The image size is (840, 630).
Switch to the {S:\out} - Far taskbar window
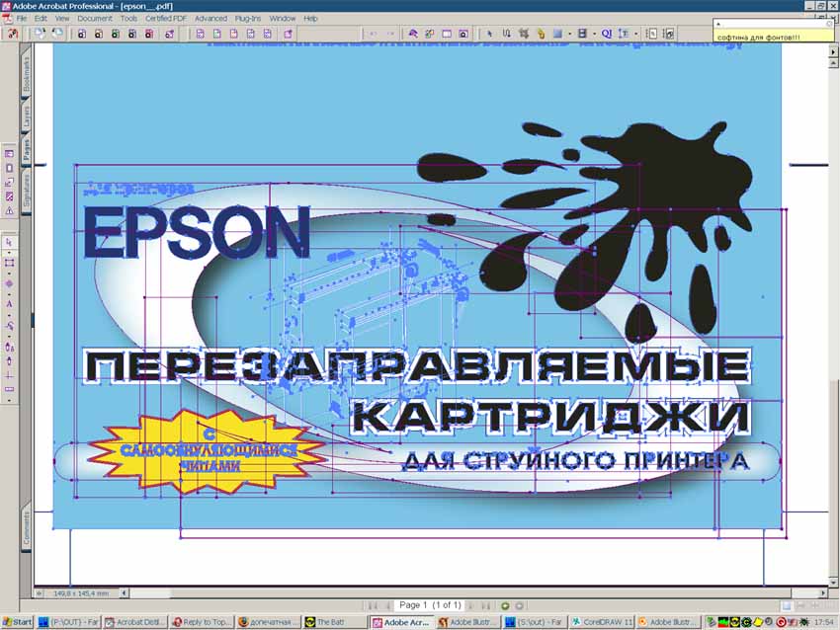[x=536, y=622]
